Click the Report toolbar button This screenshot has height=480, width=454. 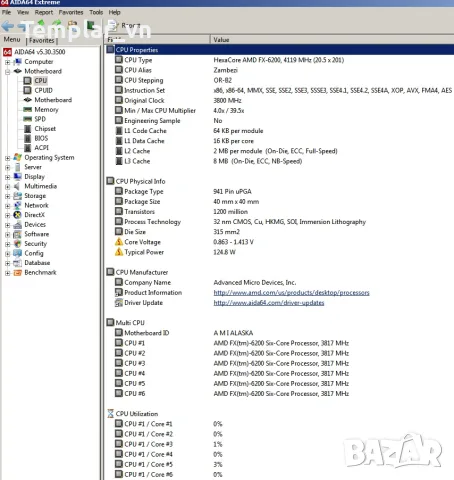point(125,25)
